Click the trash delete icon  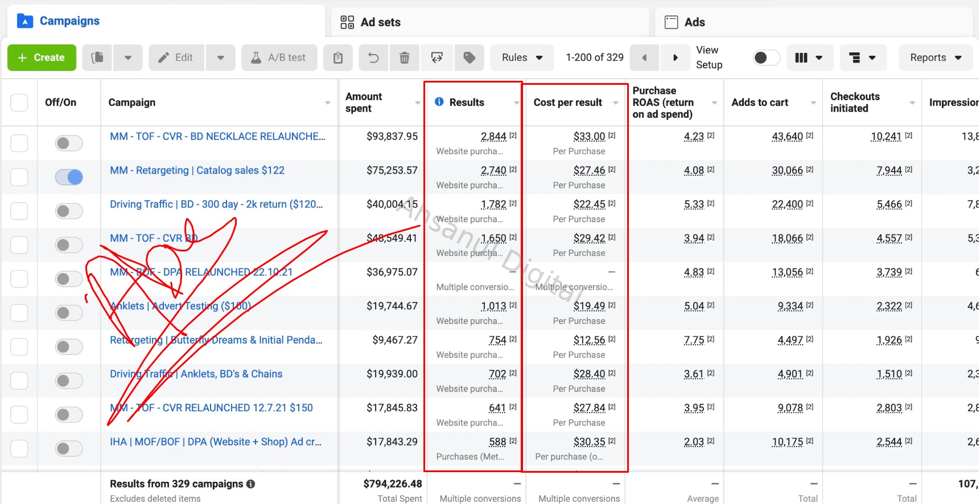click(404, 57)
